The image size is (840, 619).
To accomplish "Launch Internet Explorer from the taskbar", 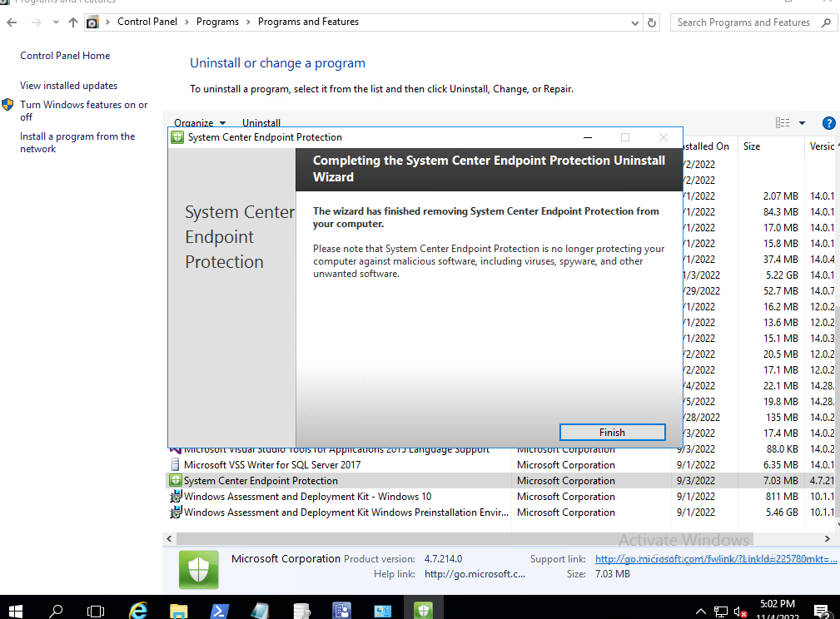I will [138, 609].
